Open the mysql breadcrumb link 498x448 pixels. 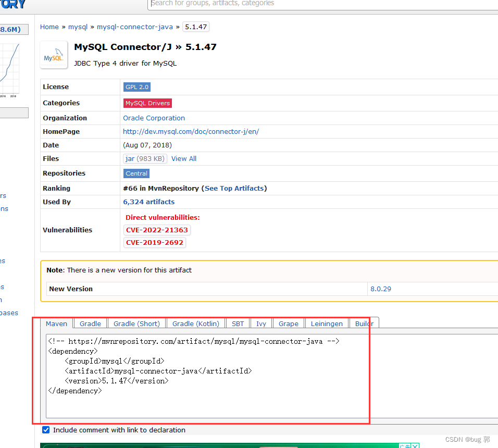(78, 27)
